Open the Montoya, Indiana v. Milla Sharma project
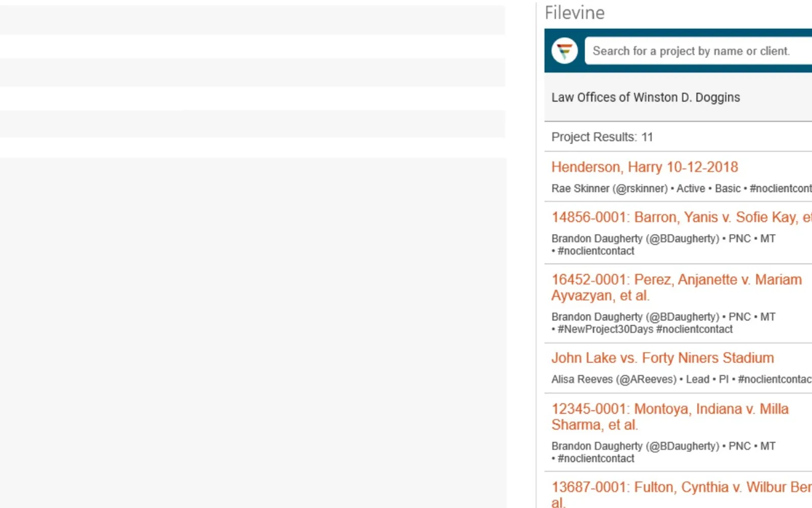812x508 pixels. pyautogui.click(x=670, y=417)
